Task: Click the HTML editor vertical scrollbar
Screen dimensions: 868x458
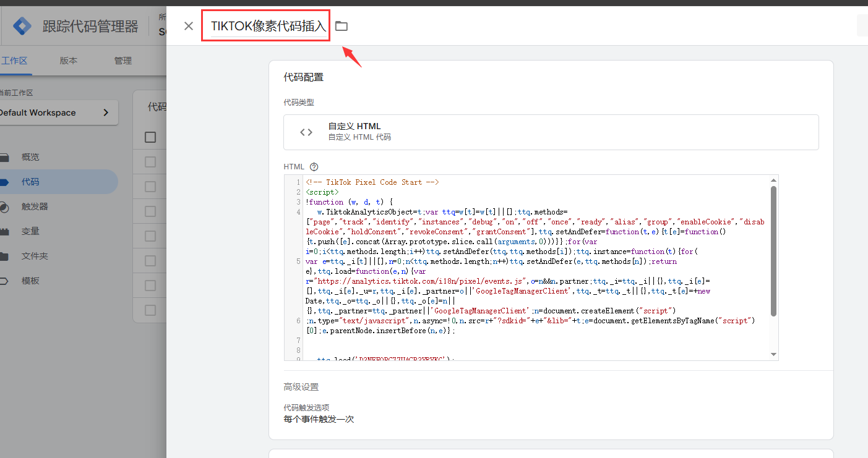Action: click(x=773, y=250)
